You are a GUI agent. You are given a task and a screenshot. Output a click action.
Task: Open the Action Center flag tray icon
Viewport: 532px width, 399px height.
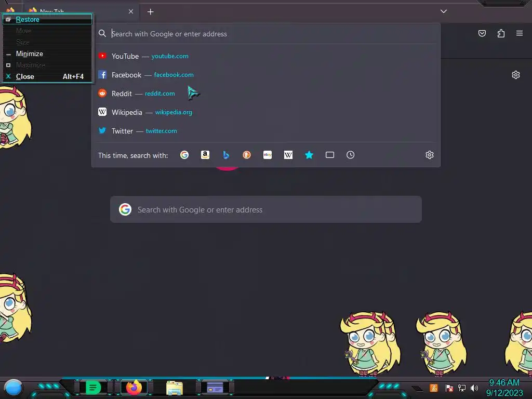point(449,388)
